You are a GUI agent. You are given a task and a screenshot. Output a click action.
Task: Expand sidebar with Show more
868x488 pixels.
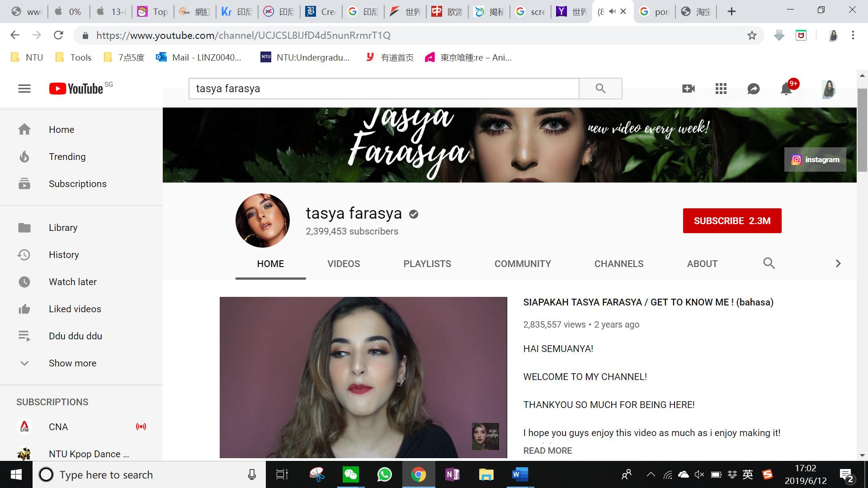72,363
